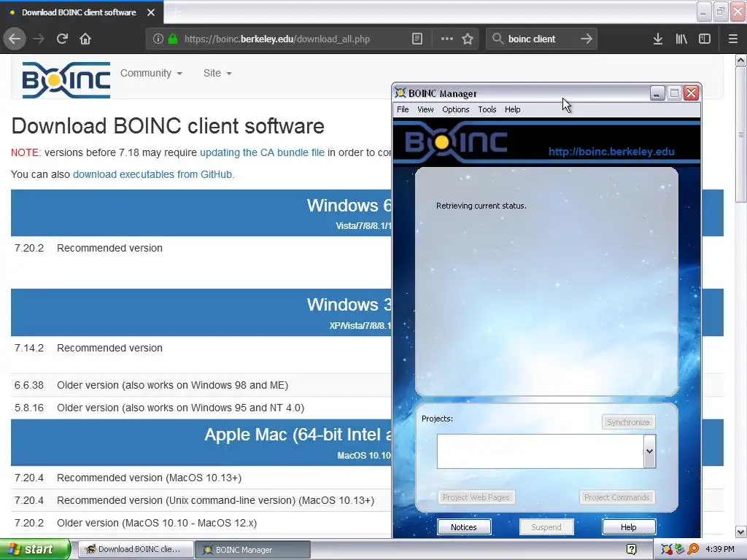Image resolution: width=747 pixels, height=560 pixels.
Task: Click the 6.6.38 Older version row
Action: point(201,385)
